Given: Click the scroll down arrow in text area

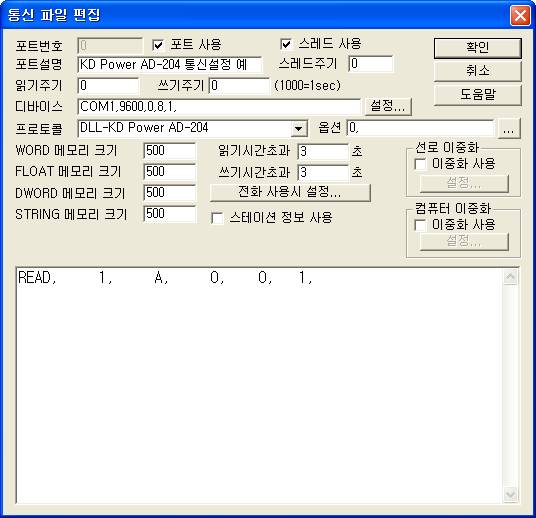Looking at the screenshot, I should (x=510, y=494).
